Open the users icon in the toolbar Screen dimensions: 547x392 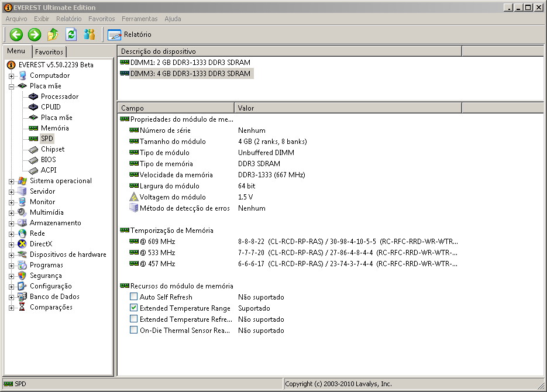pyautogui.click(x=90, y=35)
